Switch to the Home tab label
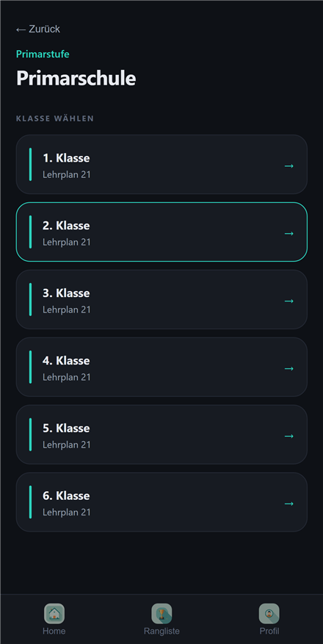 click(54, 632)
